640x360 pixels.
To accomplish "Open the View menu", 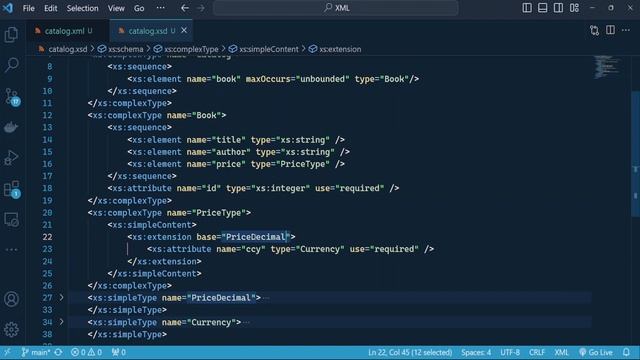I will point(116,8).
